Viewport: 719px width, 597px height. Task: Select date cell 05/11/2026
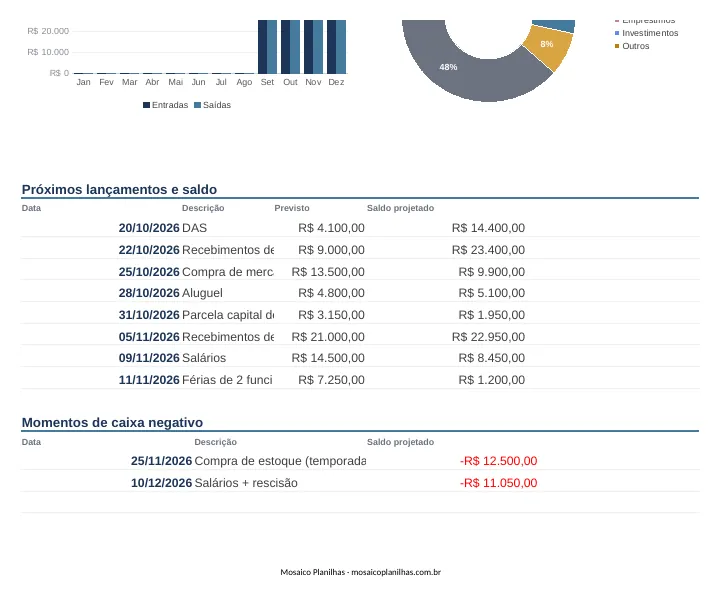[149, 337]
